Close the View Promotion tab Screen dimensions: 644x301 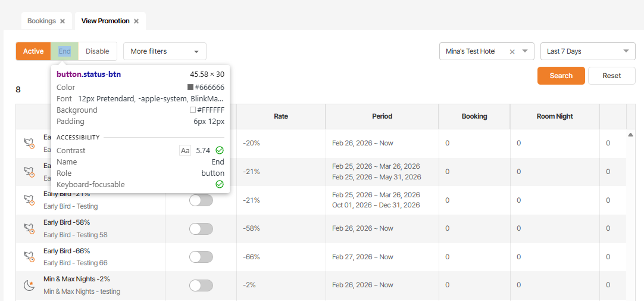pos(136,21)
